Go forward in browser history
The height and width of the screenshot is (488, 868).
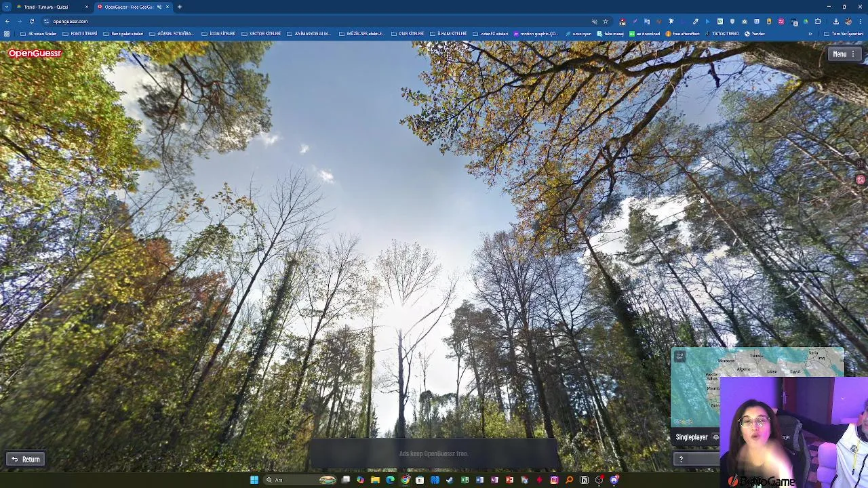[19, 21]
